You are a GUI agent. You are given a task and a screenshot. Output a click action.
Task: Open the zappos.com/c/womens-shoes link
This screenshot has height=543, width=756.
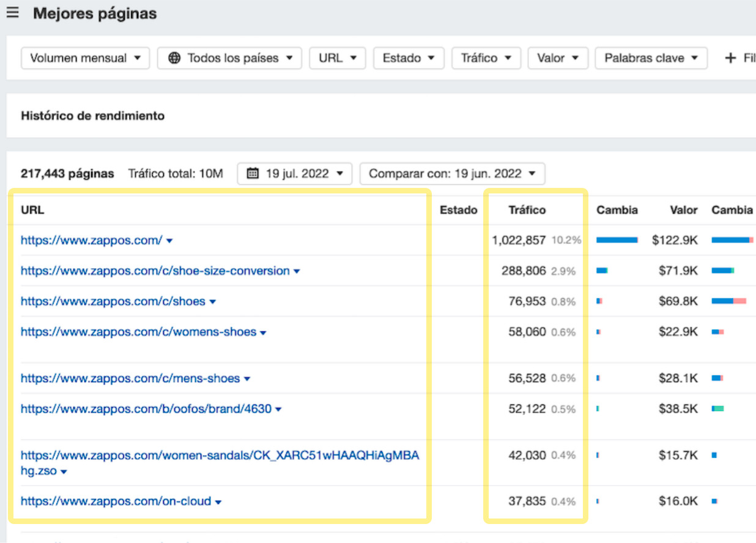(139, 332)
